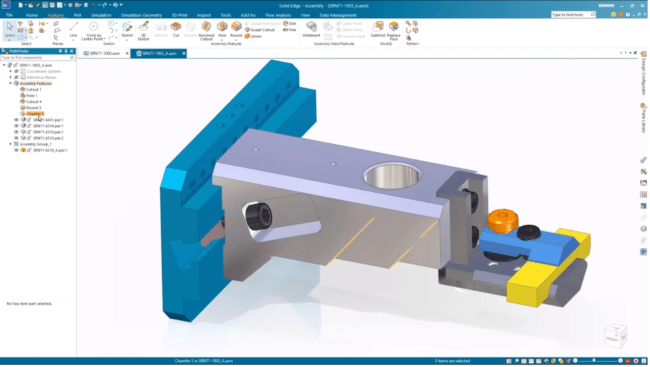The image size is (650, 367).
Task: Open the Select tool dropdown arrow
Action: 10,40
